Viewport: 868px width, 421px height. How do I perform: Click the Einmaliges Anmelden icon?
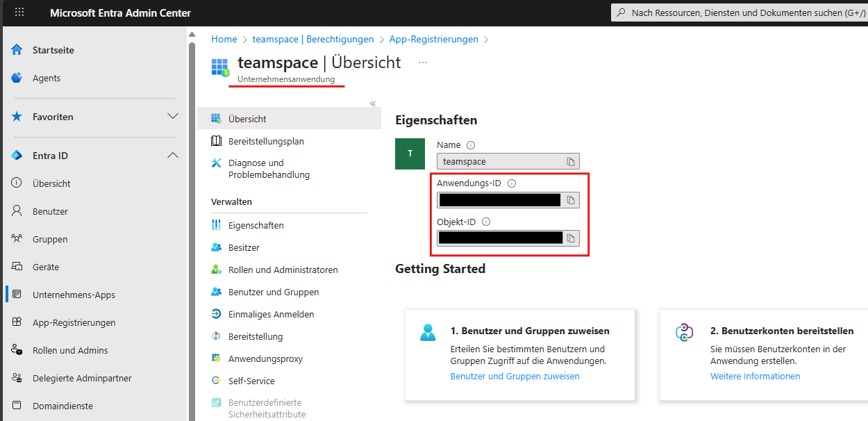click(216, 314)
